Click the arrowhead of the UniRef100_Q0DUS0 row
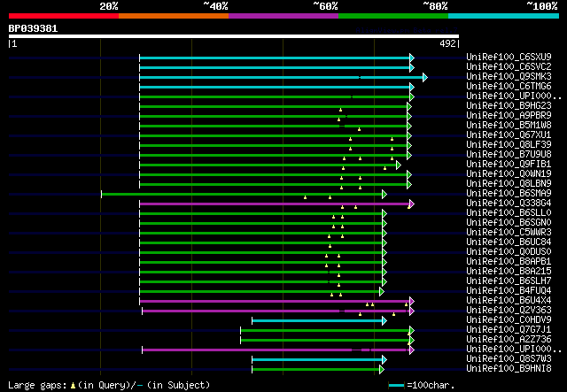 tap(384, 253)
